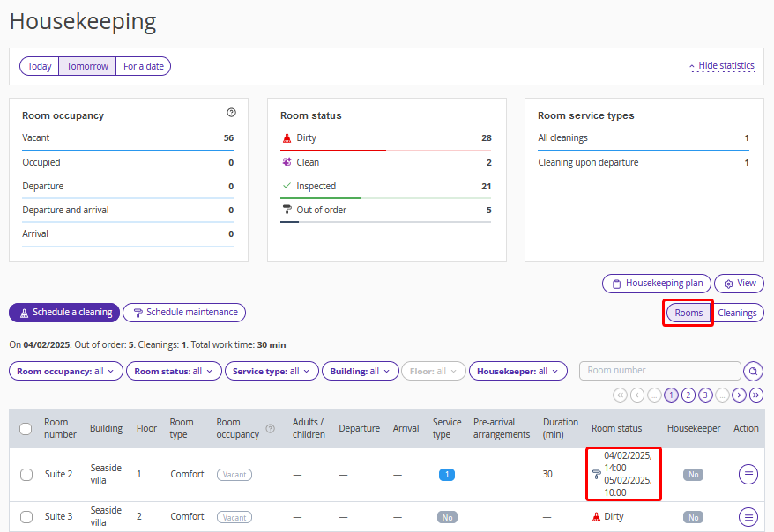The image size is (774, 532).
Task: Go to the last page arrow
Action: (x=755, y=395)
